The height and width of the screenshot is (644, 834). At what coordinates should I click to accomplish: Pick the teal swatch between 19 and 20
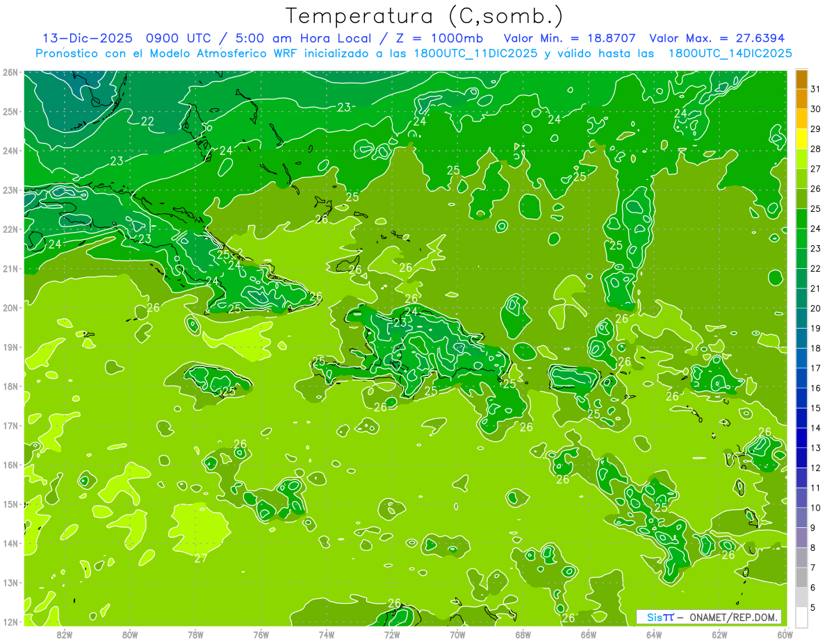point(801,318)
